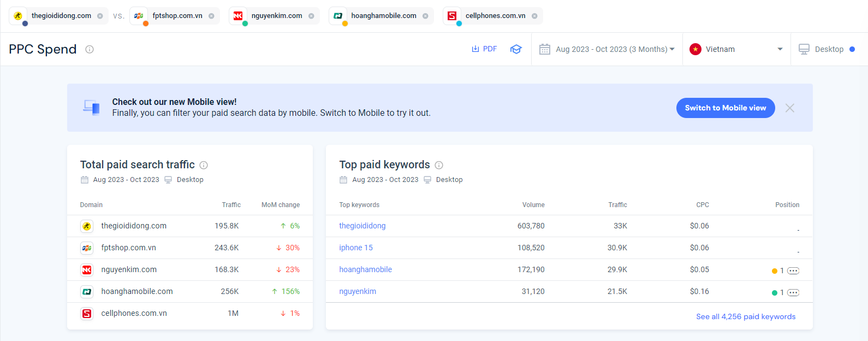Remove fptshop.com.vn from comparison
Viewport: 868px width, 341px height.
coord(211,16)
